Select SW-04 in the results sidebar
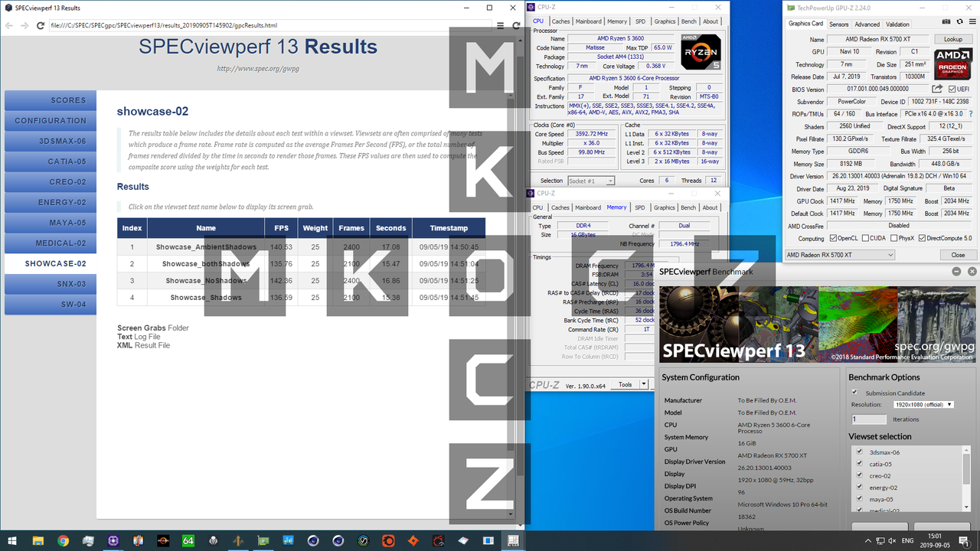Image resolution: width=980 pixels, height=551 pixels. point(51,305)
